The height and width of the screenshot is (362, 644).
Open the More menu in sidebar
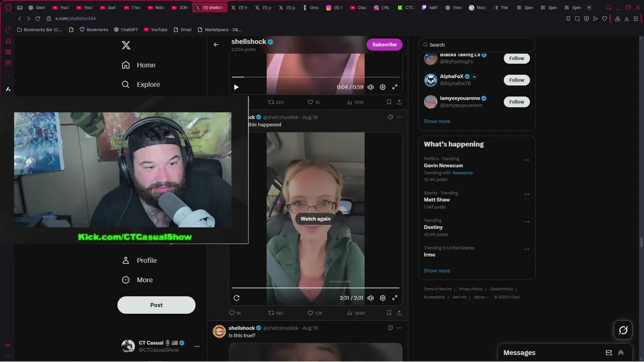point(138,280)
